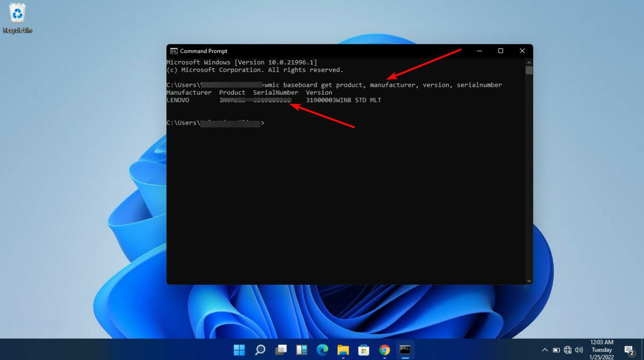Open the volume control
This screenshot has width=644, height=360.
(x=579, y=350)
